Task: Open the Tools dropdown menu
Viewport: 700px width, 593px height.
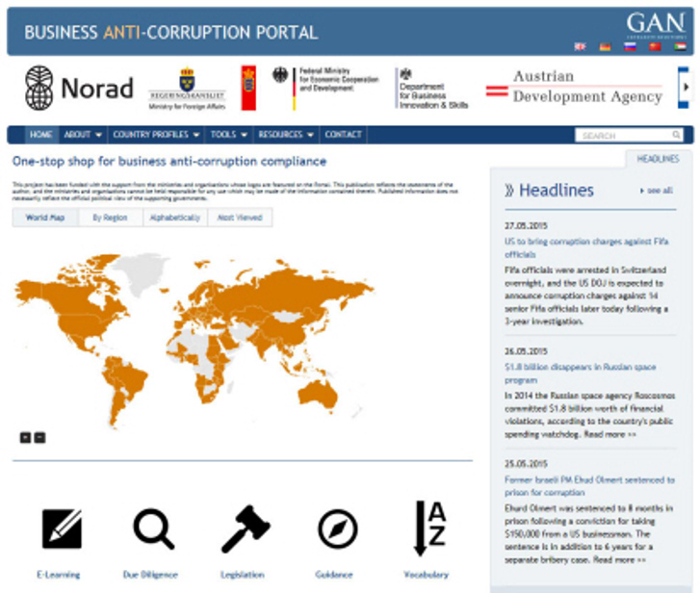Action: click(x=228, y=135)
